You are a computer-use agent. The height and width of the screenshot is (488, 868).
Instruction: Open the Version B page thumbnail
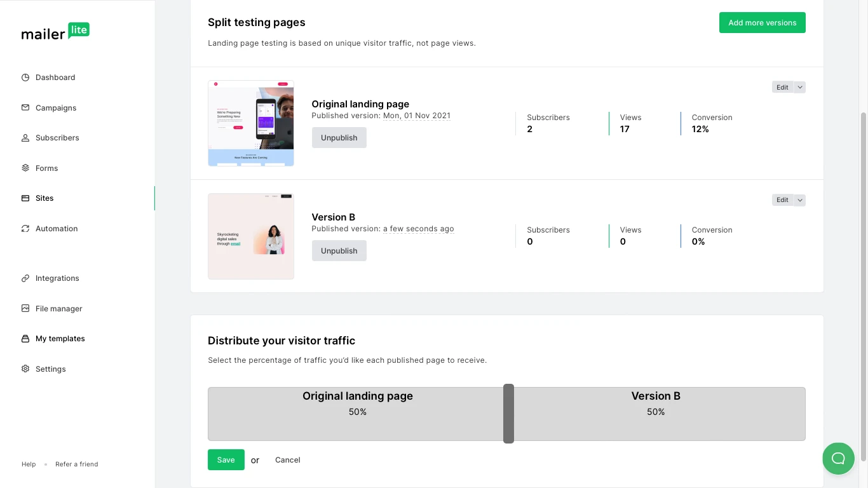(x=251, y=236)
